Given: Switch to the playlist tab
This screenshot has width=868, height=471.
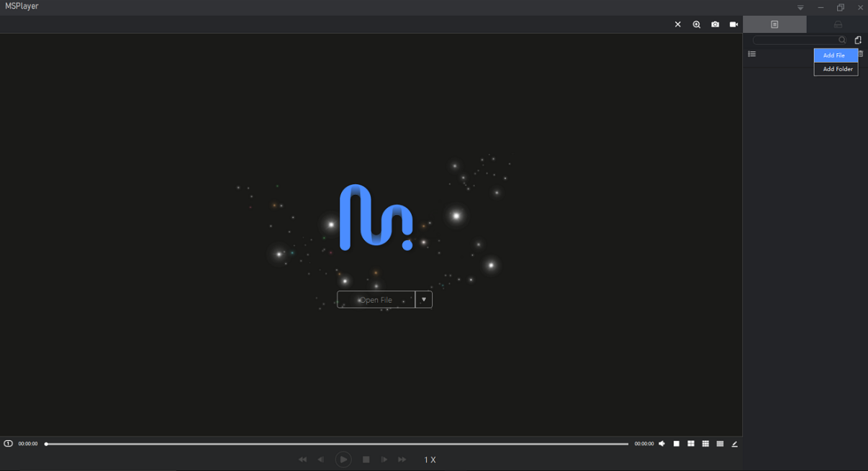Looking at the screenshot, I should coord(774,24).
